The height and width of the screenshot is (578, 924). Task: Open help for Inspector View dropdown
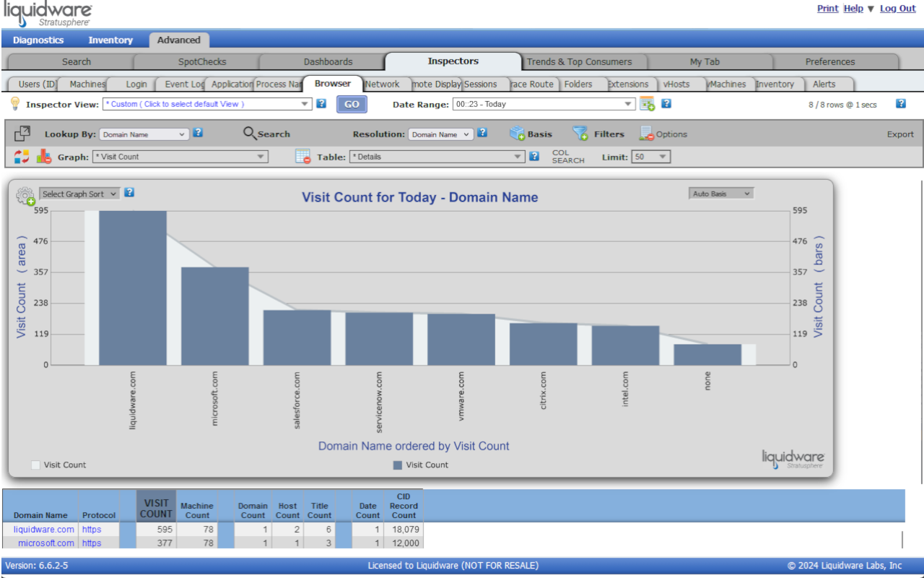pyautogui.click(x=321, y=103)
